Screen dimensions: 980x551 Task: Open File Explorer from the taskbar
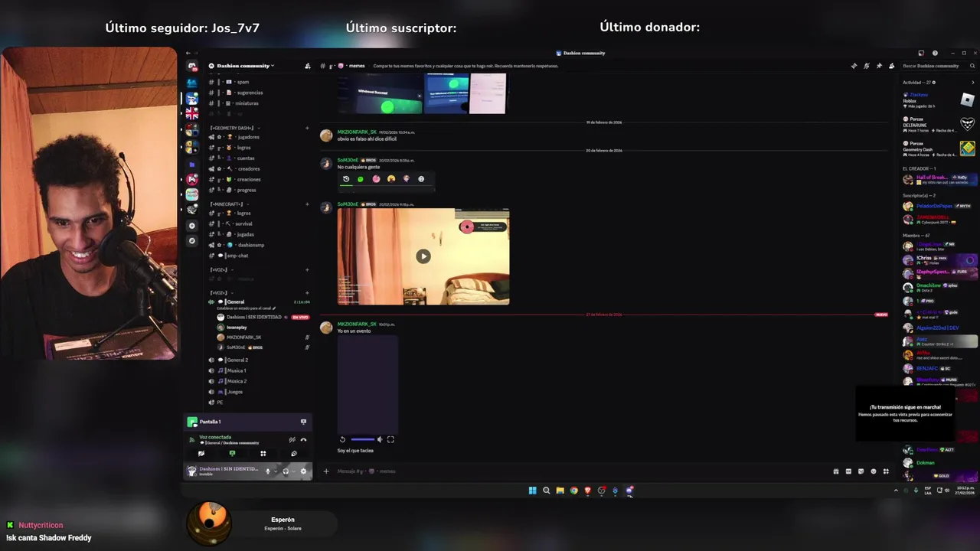(x=560, y=491)
